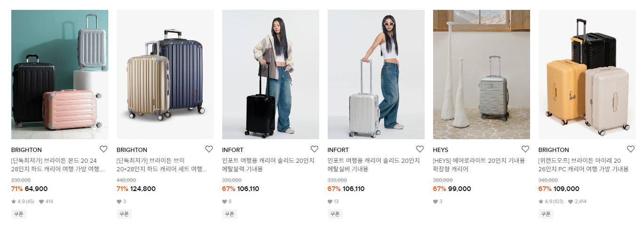Click star rating 4.9(103) on Brighton 아이레
Screen dimensions: 644x231
pos(551,201)
